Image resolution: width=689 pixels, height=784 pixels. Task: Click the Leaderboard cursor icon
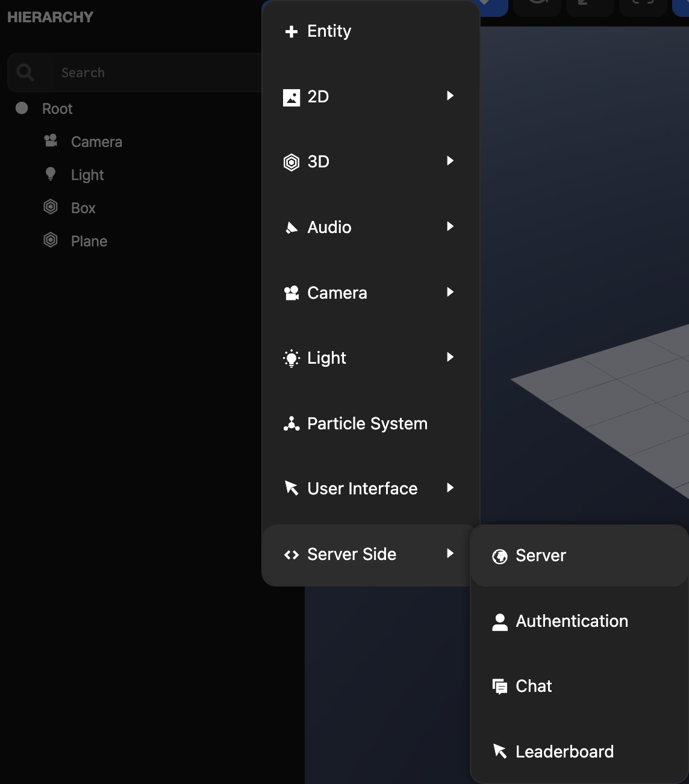pos(500,751)
